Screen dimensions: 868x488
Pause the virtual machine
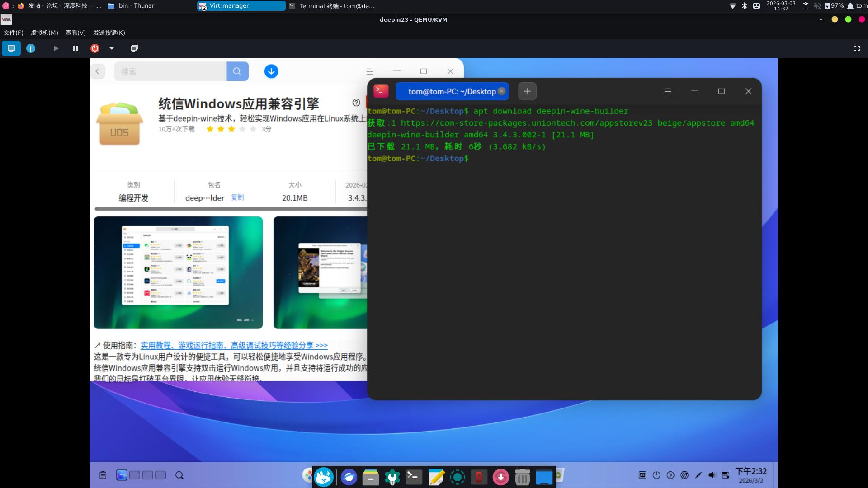pos(75,48)
